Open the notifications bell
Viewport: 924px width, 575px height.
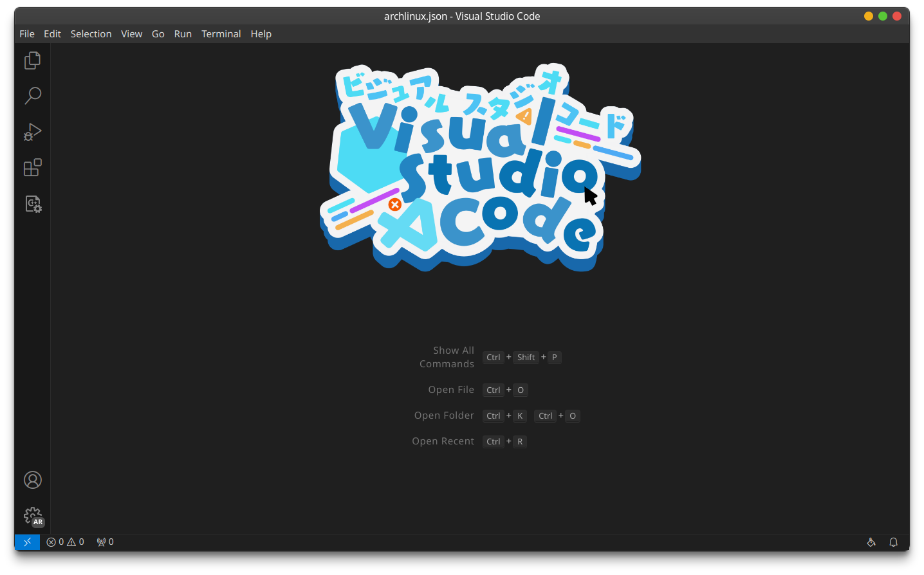pyautogui.click(x=893, y=542)
